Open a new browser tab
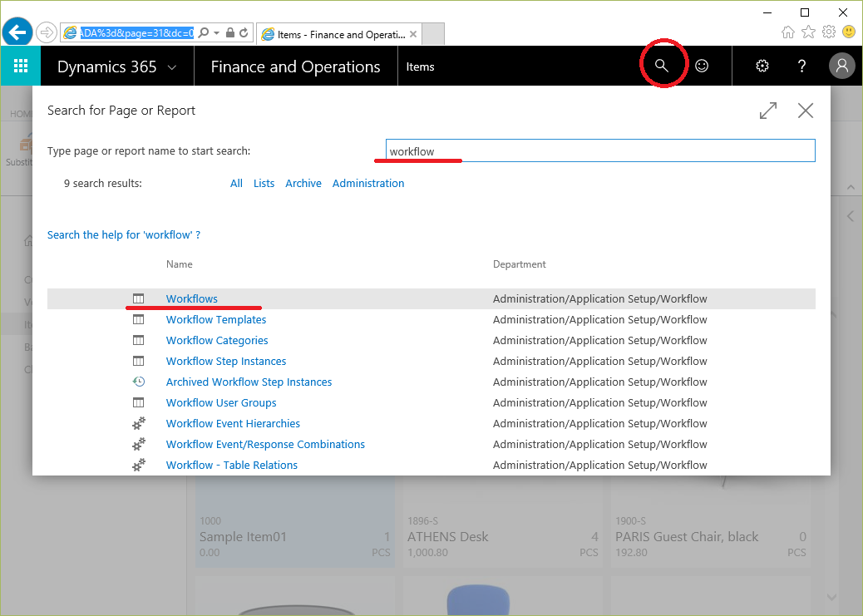The image size is (863, 616). point(433,34)
